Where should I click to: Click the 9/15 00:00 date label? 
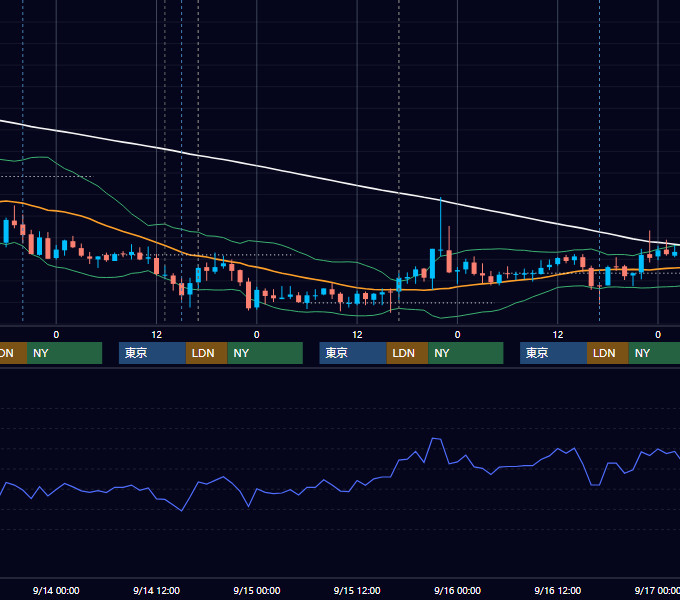point(257,590)
